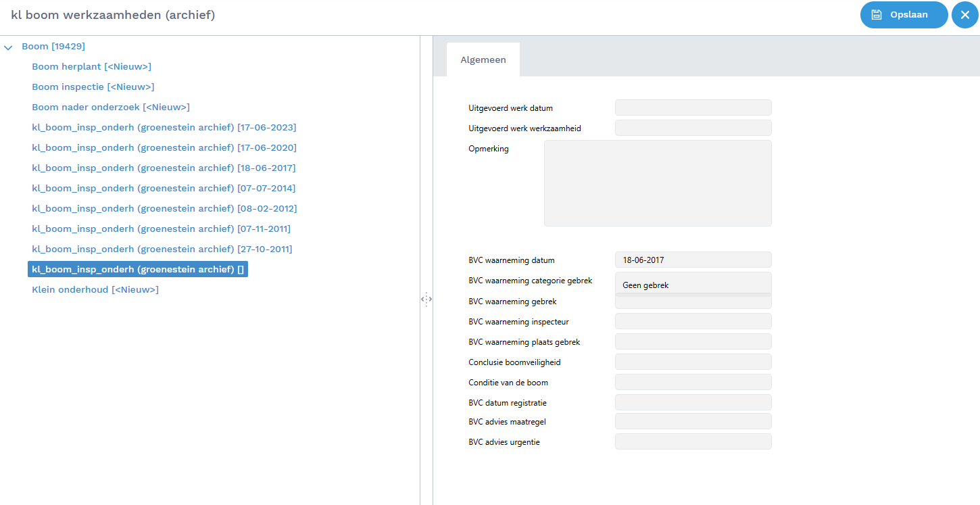This screenshot has height=505, width=980.
Task: Click the Opmerking text area
Action: click(x=657, y=183)
